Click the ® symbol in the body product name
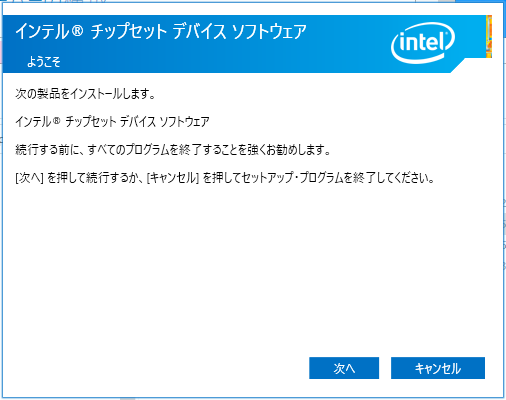This screenshot has height=400, width=506. [56, 120]
